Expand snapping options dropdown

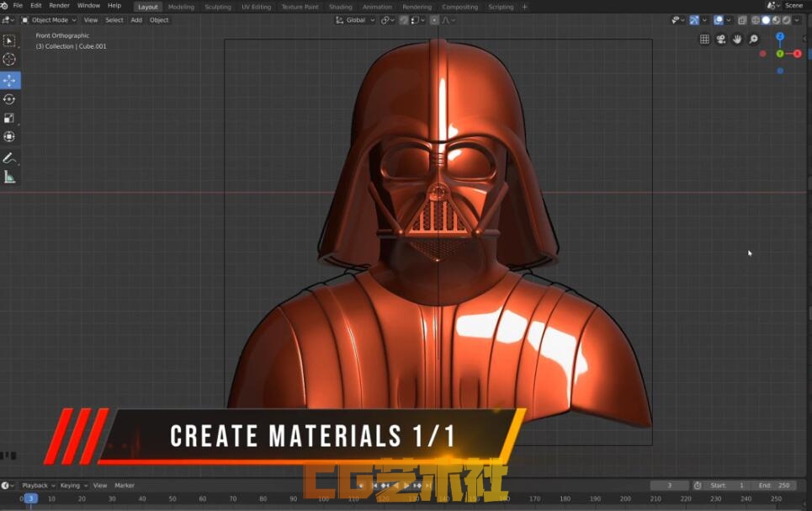point(417,20)
